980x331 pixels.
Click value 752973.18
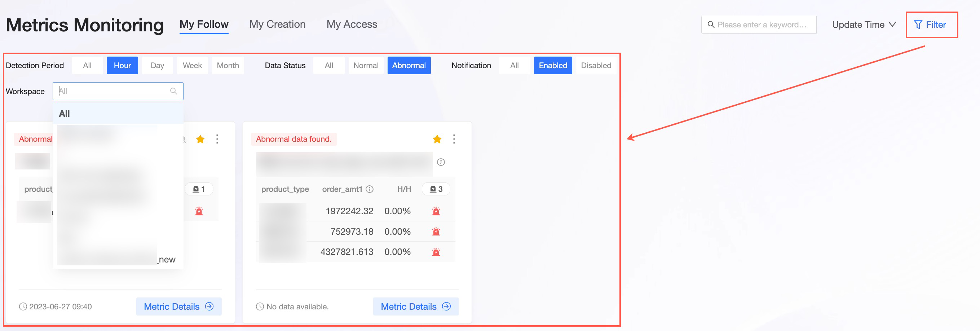click(352, 231)
